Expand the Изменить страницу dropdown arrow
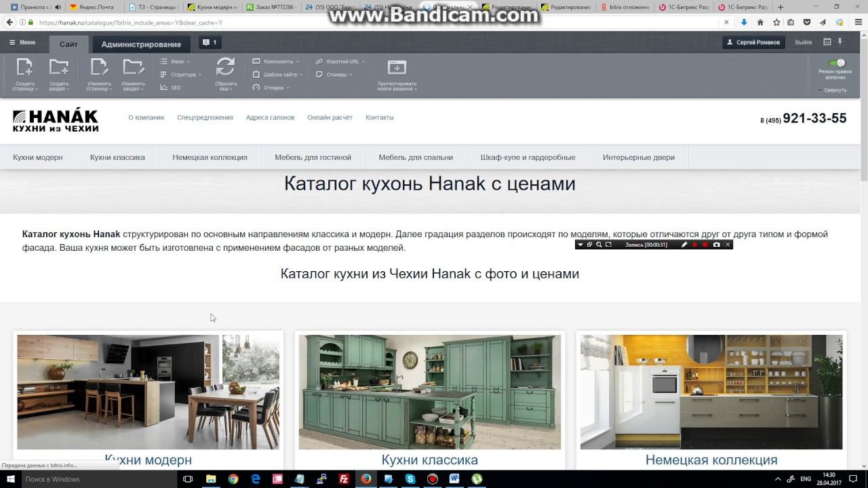This screenshot has height=488, width=868. coord(111,89)
